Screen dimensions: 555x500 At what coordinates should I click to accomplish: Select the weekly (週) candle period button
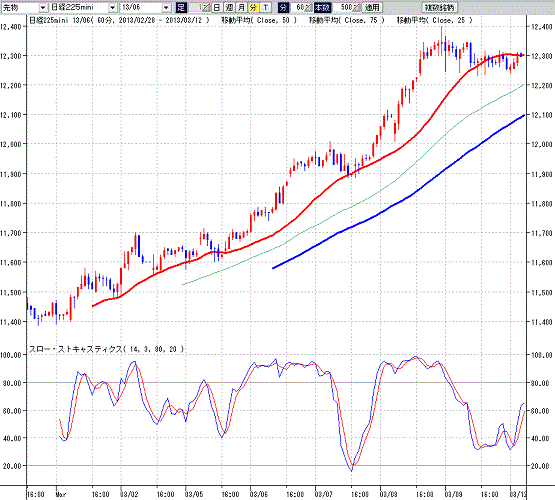click(x=229, y=7)
